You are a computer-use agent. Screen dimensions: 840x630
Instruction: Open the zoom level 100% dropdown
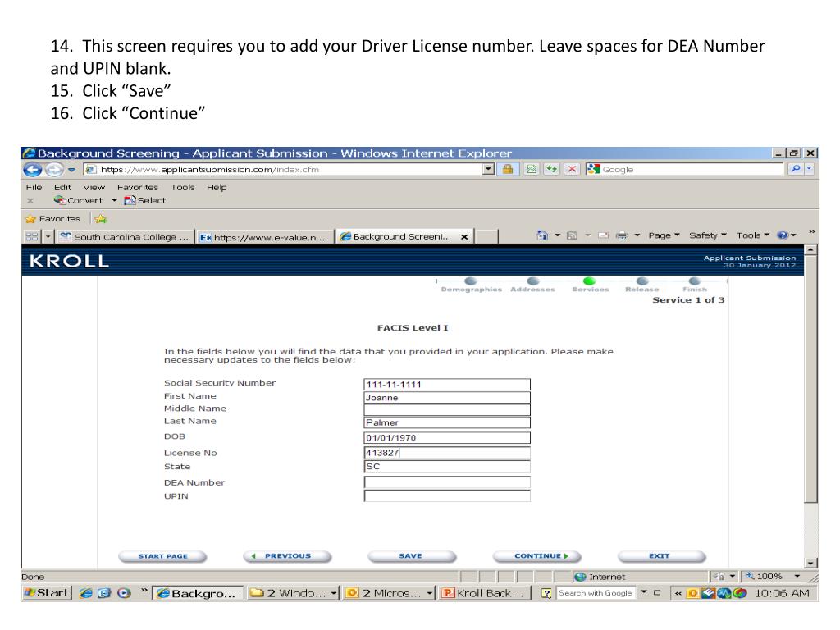(x=797, y=577)
